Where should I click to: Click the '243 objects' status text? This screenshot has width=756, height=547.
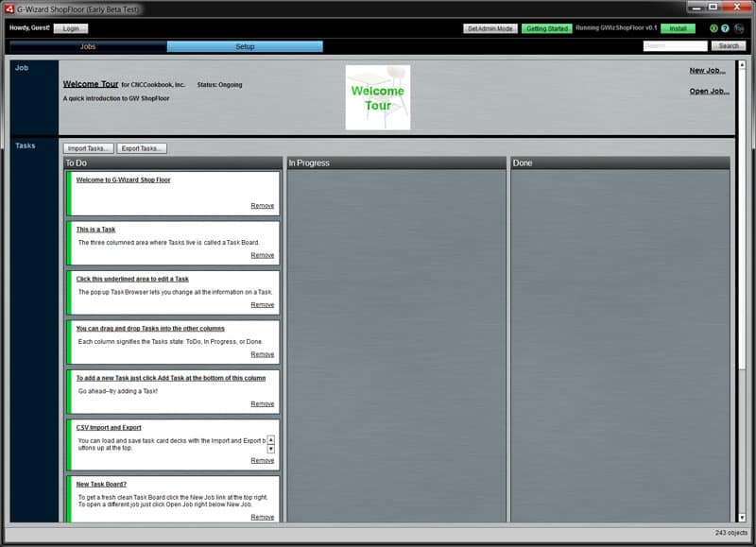[x=730, y=533]
